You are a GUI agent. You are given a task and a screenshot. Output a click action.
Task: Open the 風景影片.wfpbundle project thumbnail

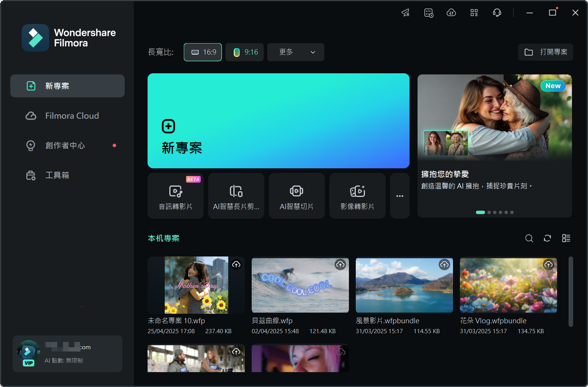(404, 285)
